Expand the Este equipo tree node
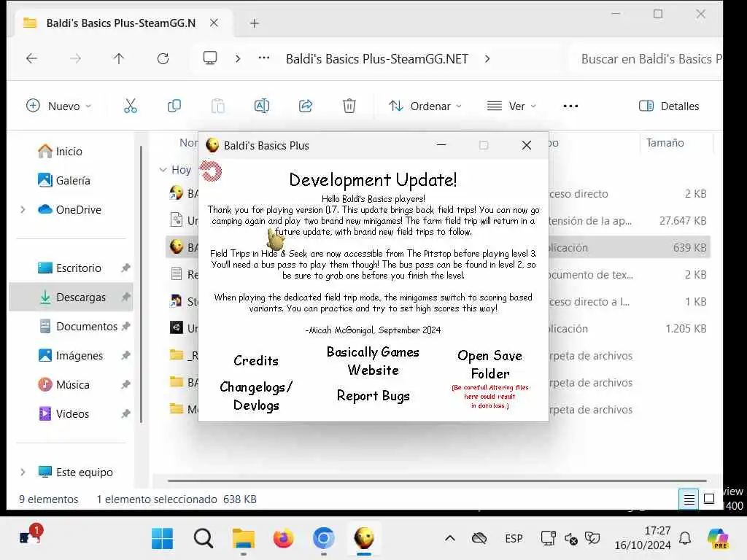Screen dimensions: 747x560 tap(23, 472)
